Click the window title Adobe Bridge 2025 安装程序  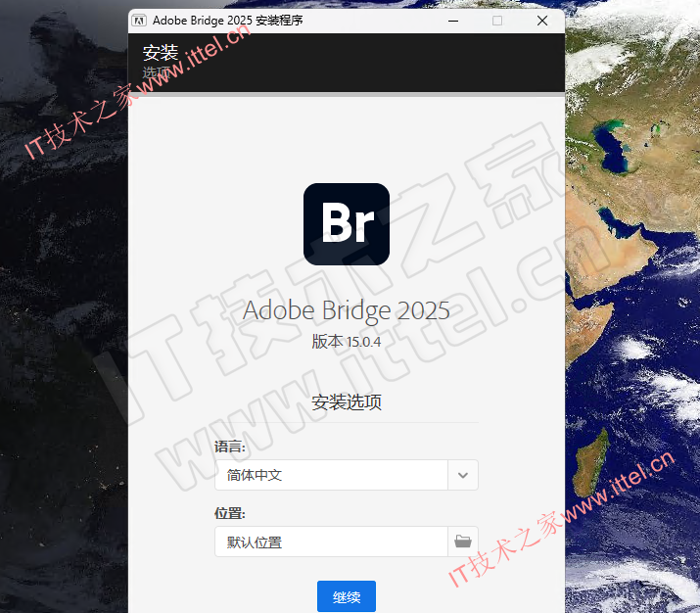click(x=228, y=21)
